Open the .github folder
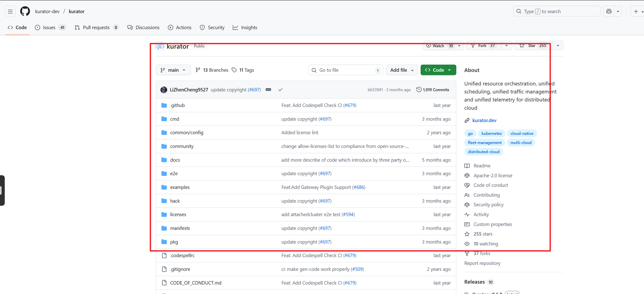 point(177,105)
